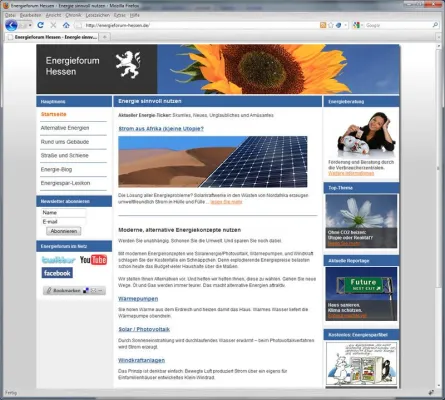This screenshot has width=445, height=400.
Task: Open the Energie-Blog menu entry
Action: (56, 170)
